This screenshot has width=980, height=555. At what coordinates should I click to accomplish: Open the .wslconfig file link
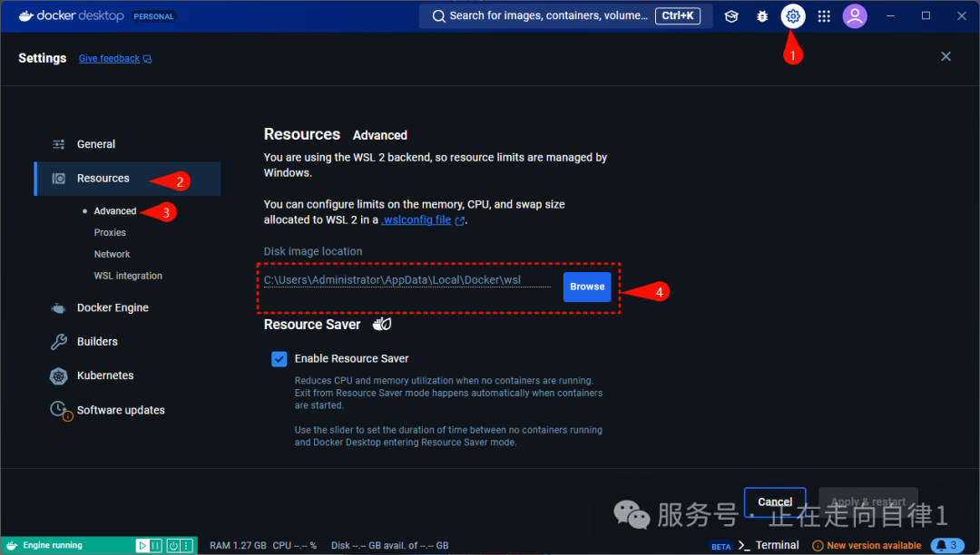click(416, 219)
